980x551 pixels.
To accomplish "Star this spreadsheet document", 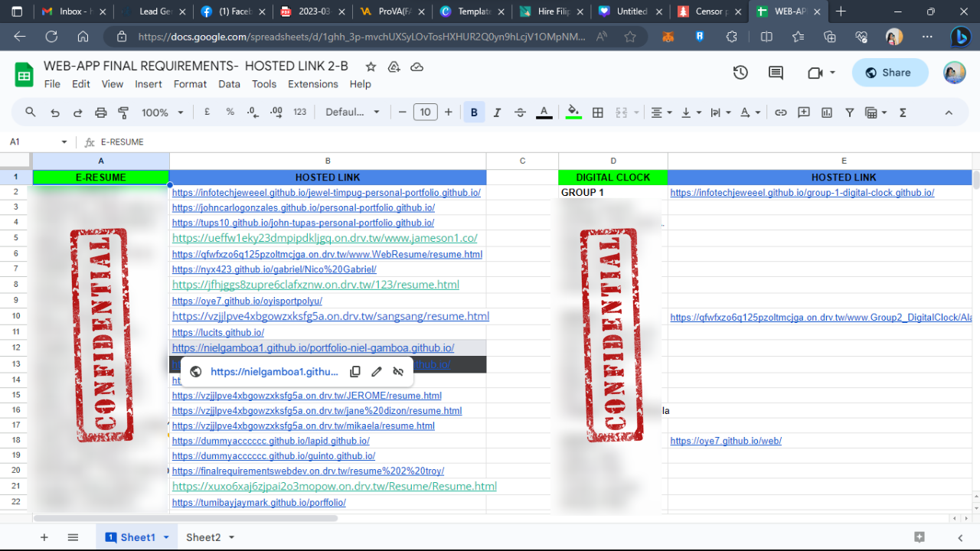I will tap(371, 67).
